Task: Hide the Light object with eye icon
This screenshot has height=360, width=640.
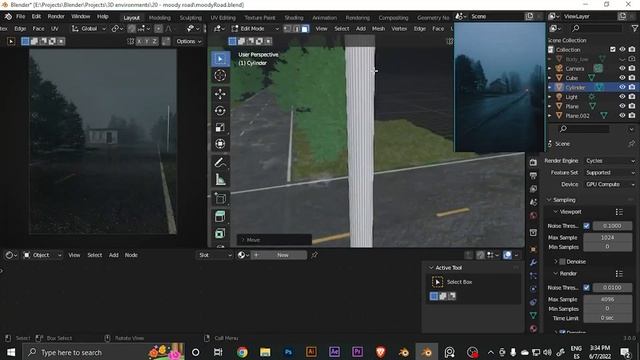Action: (622, 97)
